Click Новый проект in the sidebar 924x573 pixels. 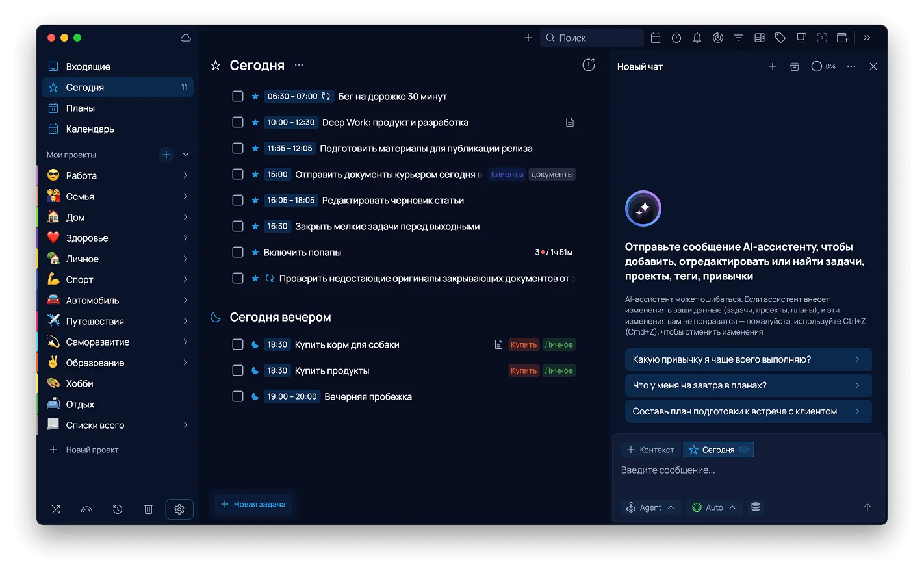[x=84, y=450]
